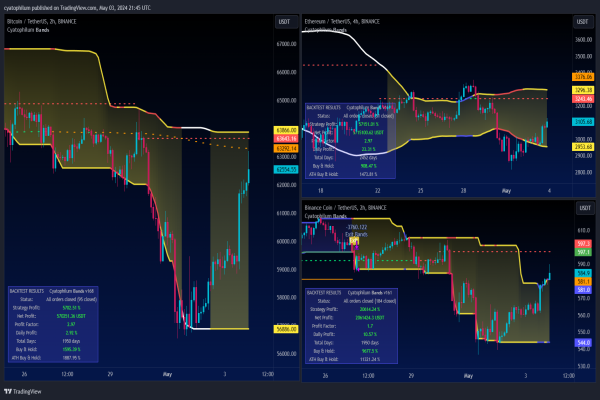
Task: Click the red 3243.46 price label
Action: click(583, 99)
